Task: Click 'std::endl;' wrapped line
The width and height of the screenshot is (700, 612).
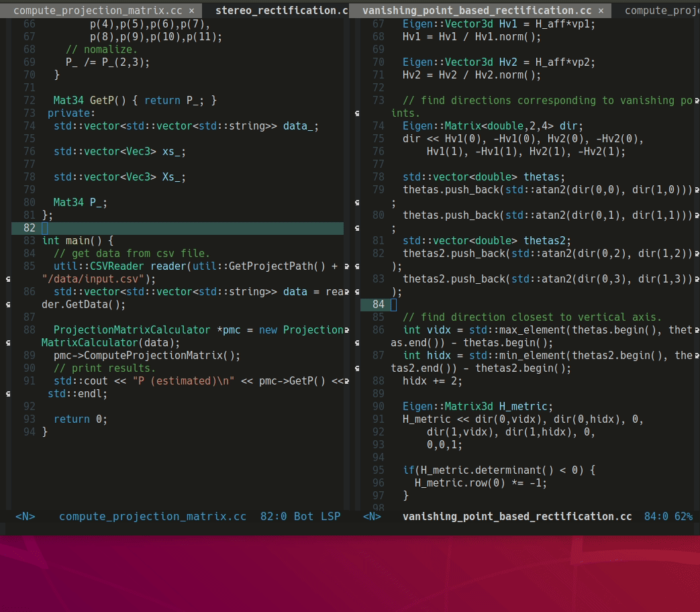Action: [78, 394]
